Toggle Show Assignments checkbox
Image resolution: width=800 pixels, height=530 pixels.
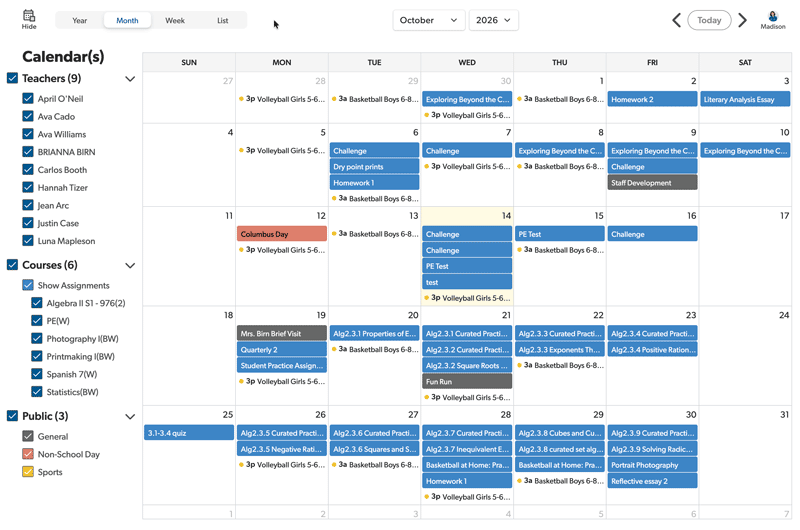(x=28, y=285)
